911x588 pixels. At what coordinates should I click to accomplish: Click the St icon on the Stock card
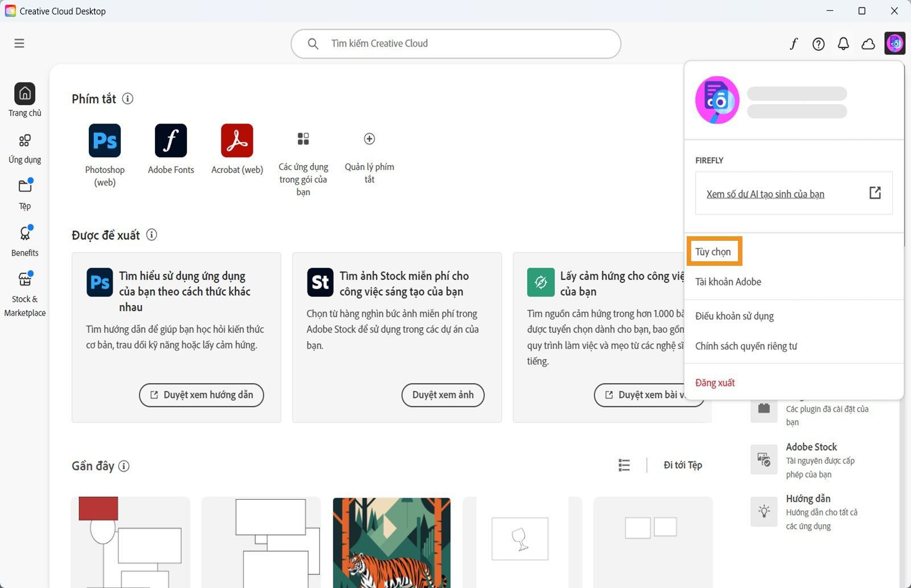[320, 282]
